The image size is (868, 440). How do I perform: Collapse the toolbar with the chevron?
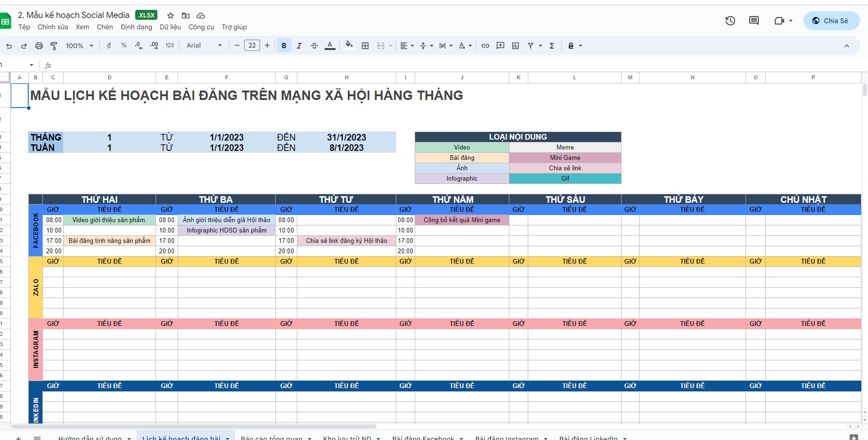pos(846,46)
